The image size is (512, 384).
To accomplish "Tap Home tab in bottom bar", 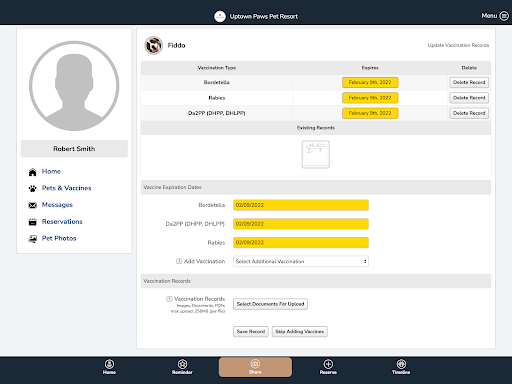I will pos(109,367).
